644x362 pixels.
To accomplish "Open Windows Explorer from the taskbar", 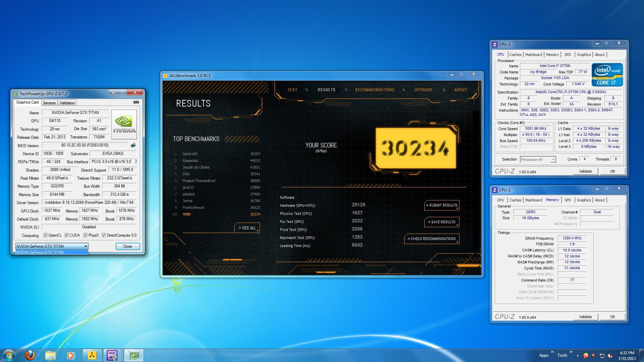I will click(50, 355).
